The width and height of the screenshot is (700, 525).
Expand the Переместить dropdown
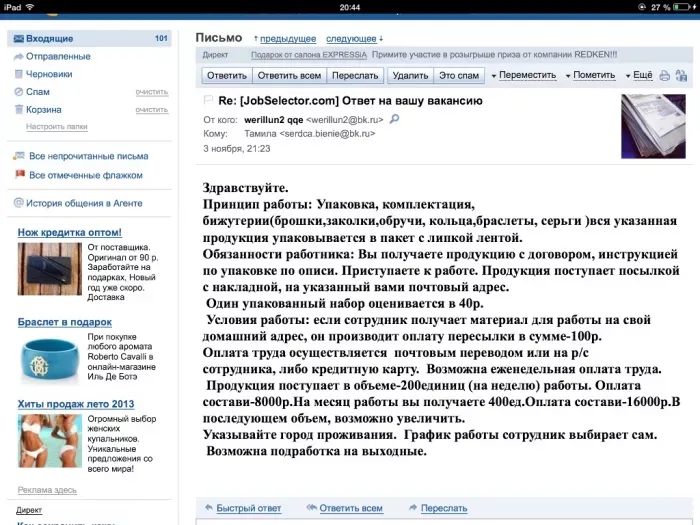524,75
